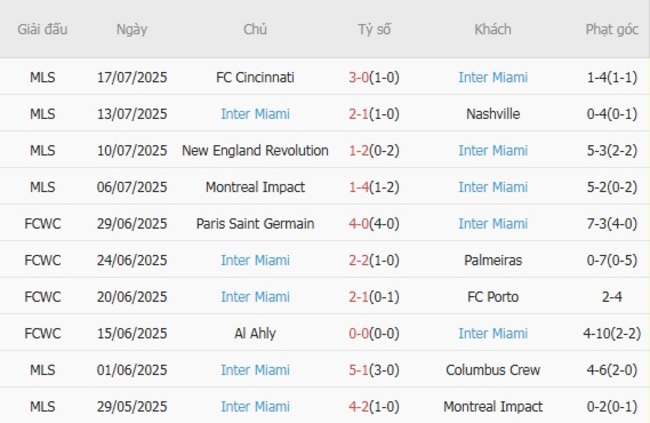Click the "Tỷ số" column header
This screenshot has height=423, width=650.
point(374,29)
